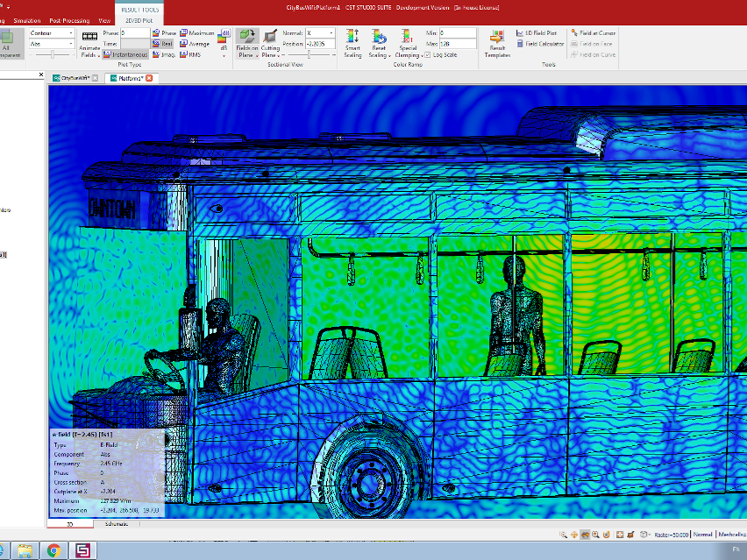Click the Reset Scaling icon
Viewport: 747px width, 560px height.
379,42
